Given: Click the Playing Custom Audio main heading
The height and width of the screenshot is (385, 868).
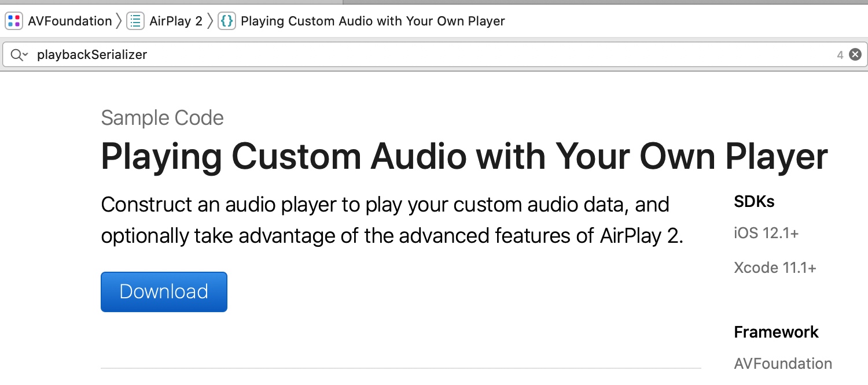Looking at the screenshot, I should pos(464,156).
